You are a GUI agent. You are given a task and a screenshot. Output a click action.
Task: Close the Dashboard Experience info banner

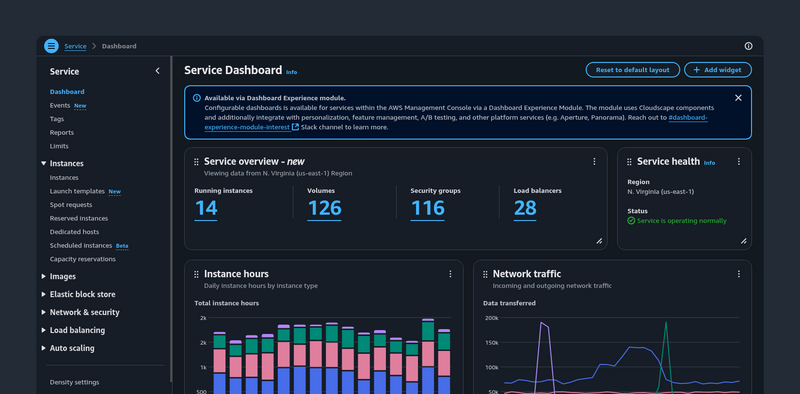738,97
